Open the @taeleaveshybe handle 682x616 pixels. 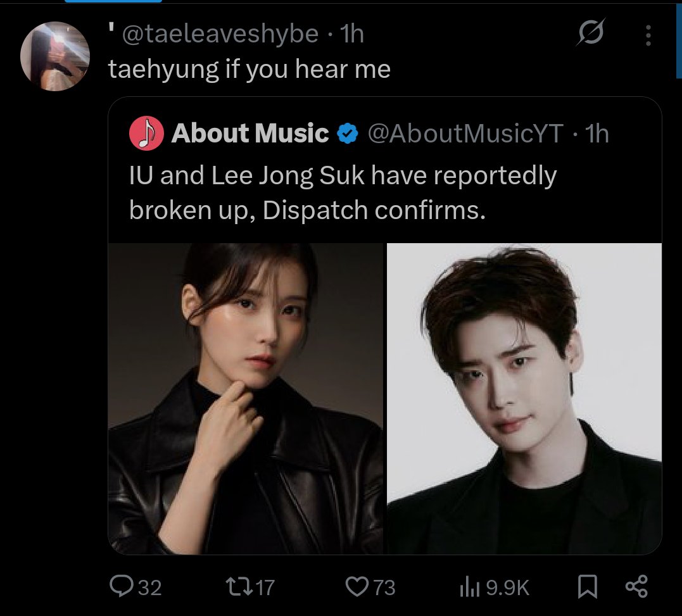point(220,34)
